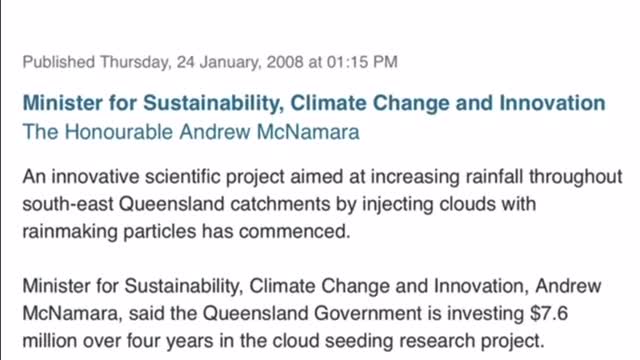Click the phrase 'innovative scientific project'
The height and width of the screenshot is (360, 640).
point(168,177)
